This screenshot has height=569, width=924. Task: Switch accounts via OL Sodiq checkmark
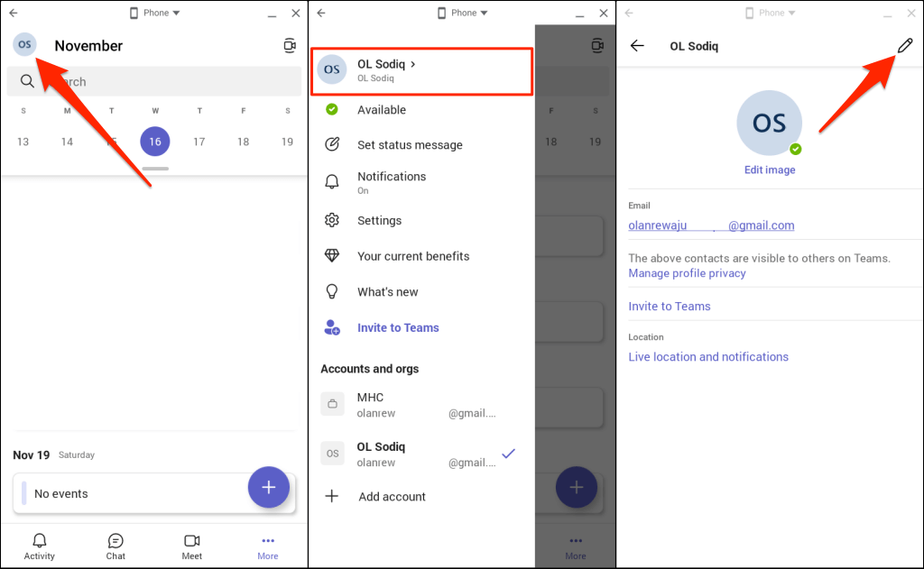(x=508, y=454)
